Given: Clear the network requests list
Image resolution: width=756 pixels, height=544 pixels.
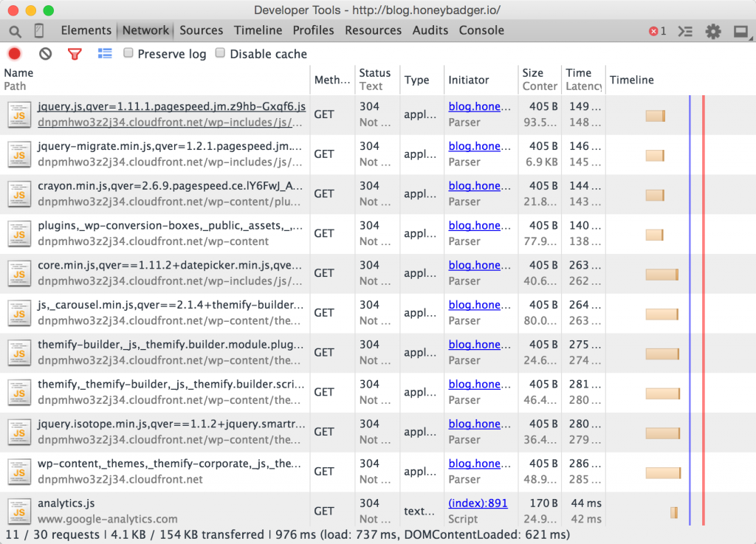Looking at the screenshot, I should (44, 53).
